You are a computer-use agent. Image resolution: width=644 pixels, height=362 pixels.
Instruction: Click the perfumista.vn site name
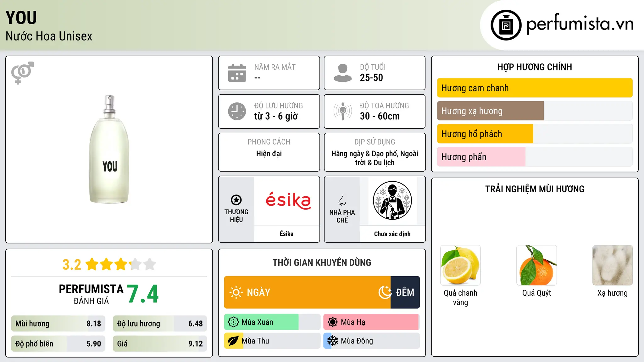point(580,24)
